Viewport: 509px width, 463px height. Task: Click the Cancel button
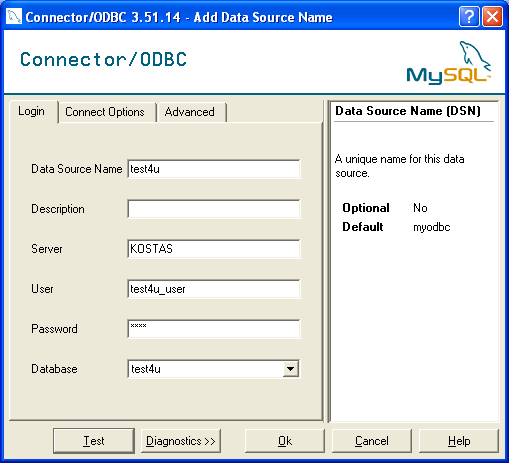coord(372,441)
